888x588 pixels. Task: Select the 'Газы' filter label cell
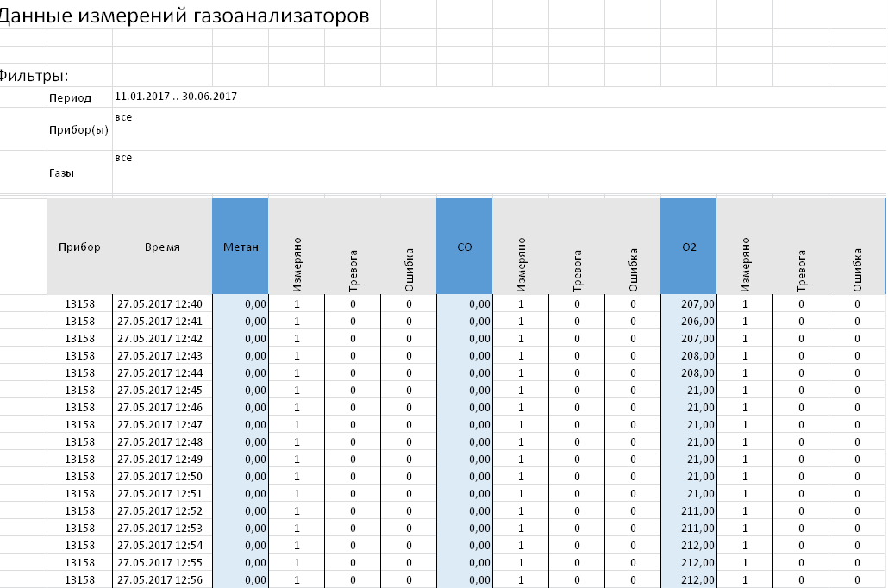tap(61, 172)
